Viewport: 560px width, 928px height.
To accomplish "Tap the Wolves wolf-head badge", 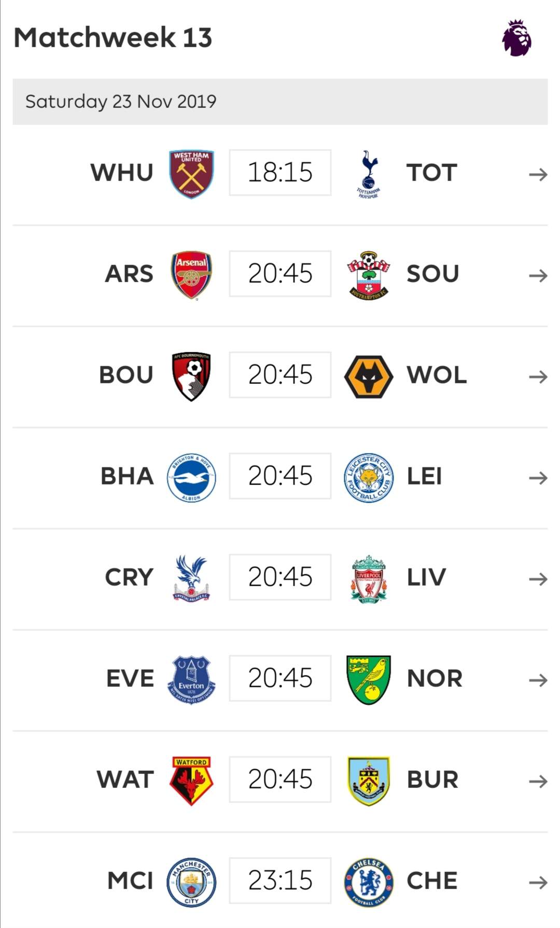I will [368, 376].
